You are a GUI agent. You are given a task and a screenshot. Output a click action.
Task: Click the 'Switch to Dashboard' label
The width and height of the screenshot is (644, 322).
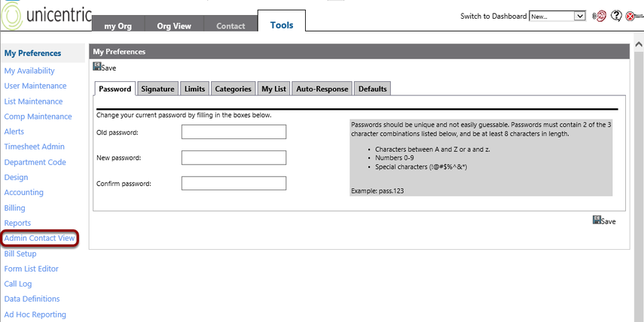click(493, 17)
